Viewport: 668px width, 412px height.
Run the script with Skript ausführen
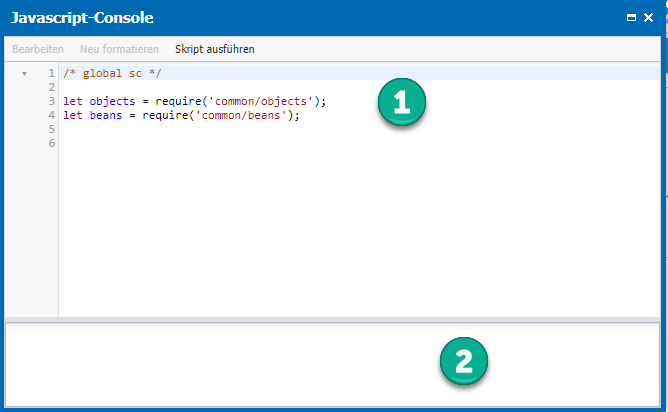coord(215,49)
